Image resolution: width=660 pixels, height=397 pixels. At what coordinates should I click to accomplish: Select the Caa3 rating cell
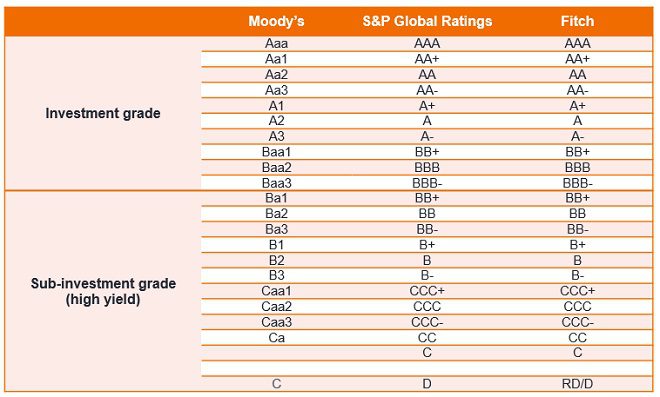click(x=276, y=322)
